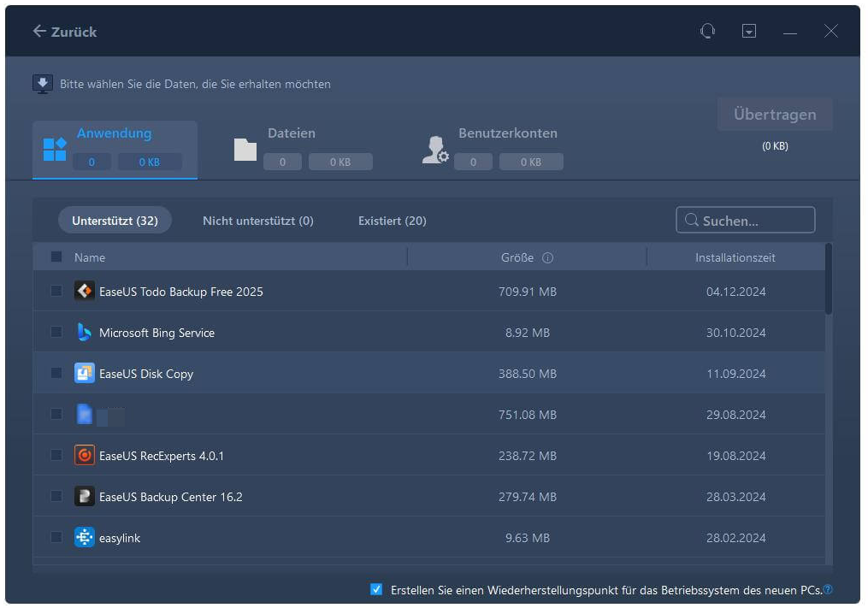868x608 pixels.
Task: Open the support headset icon
Action: (x=707, y=31)
